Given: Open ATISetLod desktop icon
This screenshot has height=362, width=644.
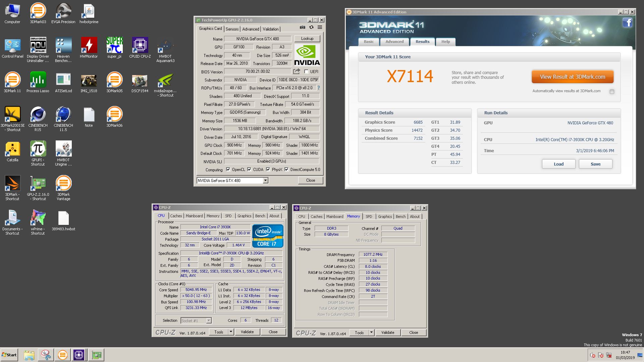Looking at the screenshot, I should [63, 82].
